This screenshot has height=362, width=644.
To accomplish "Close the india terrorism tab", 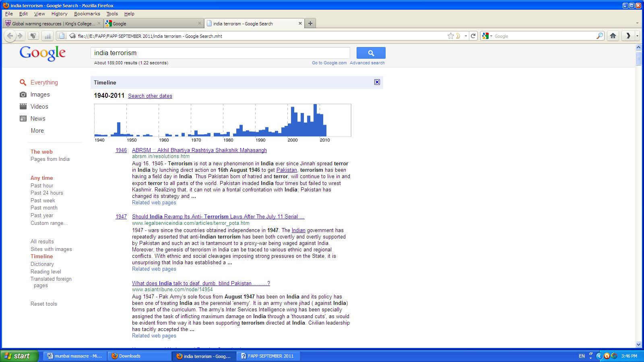I will pos(300,23).
